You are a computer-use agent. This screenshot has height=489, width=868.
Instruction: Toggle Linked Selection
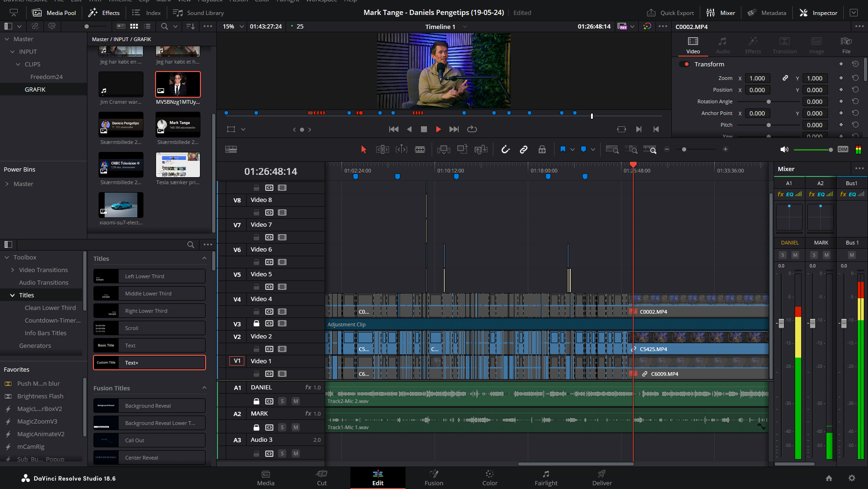tap(524, 149)
